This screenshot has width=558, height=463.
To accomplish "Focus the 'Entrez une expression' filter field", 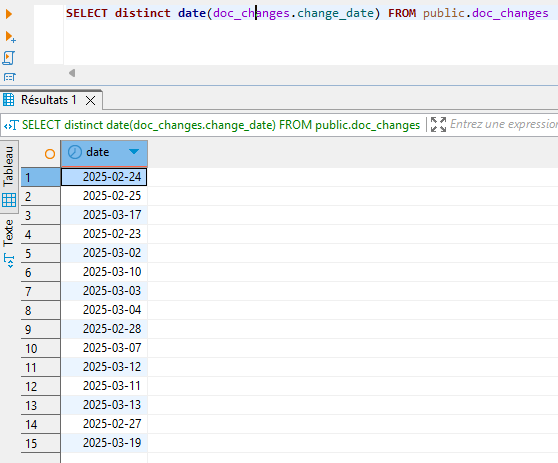I will [x=504, y=124].
